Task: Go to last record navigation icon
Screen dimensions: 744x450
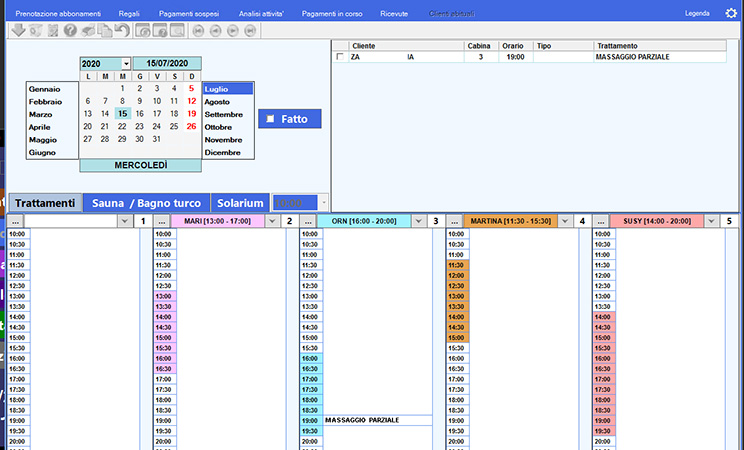Action: pyautogui.click(x=250, y=31)
